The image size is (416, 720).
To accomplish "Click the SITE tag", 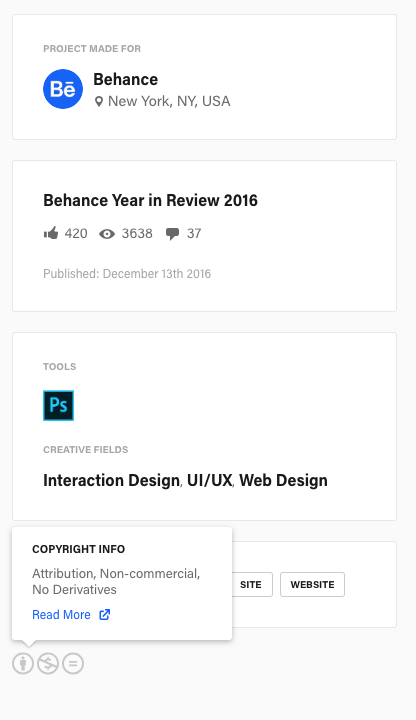I will pyautogui.click(x=251, y=585).
